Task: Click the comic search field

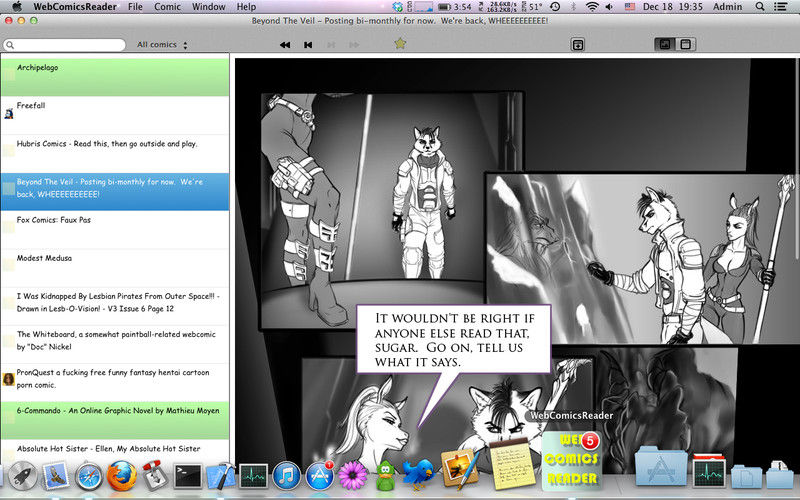Action: coord(64,45)
